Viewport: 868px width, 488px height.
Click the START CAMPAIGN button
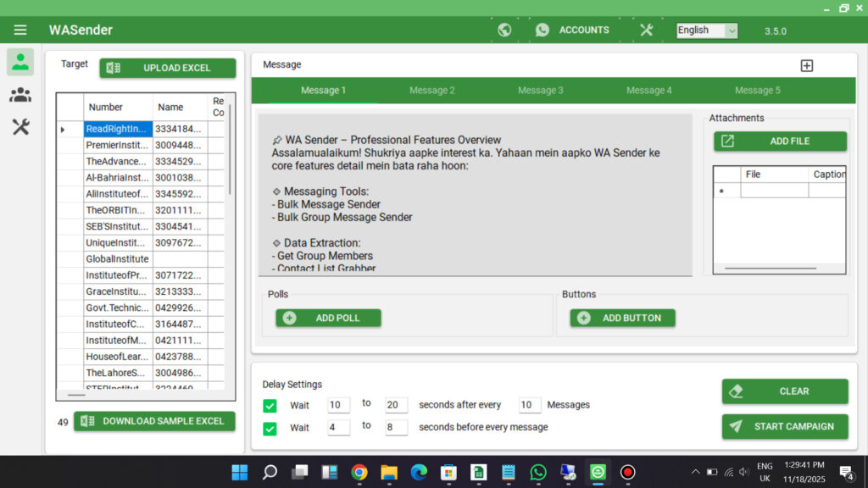coord(785,426)
